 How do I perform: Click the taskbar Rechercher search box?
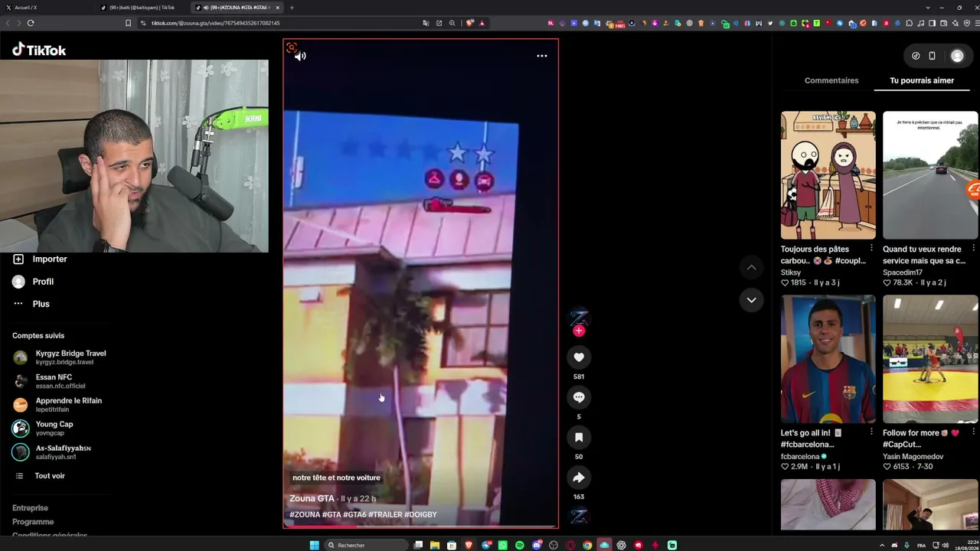click(x=366, y=545)
